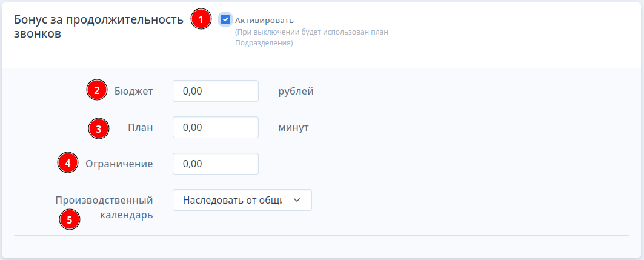Click the Ограничение field label

(x=119, y=164)
